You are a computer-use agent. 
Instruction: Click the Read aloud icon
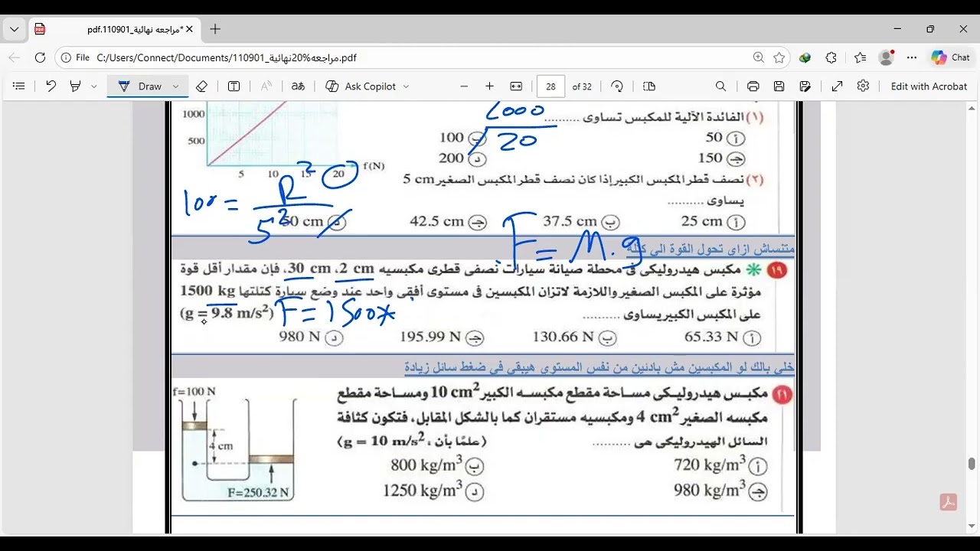[x=266, y=86]
